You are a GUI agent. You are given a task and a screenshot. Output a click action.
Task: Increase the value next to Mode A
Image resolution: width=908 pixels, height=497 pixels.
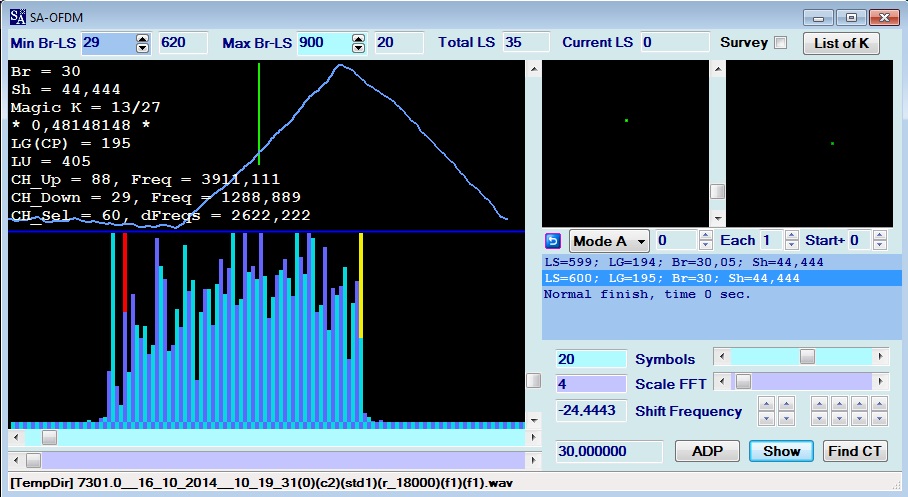point(705,236)
